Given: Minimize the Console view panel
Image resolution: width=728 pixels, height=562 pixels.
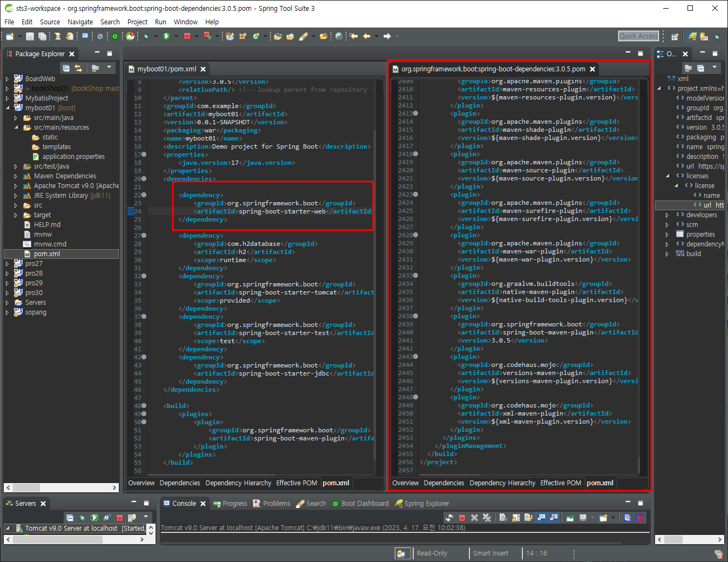Looking at the screenshot, I should pos(628,503).
